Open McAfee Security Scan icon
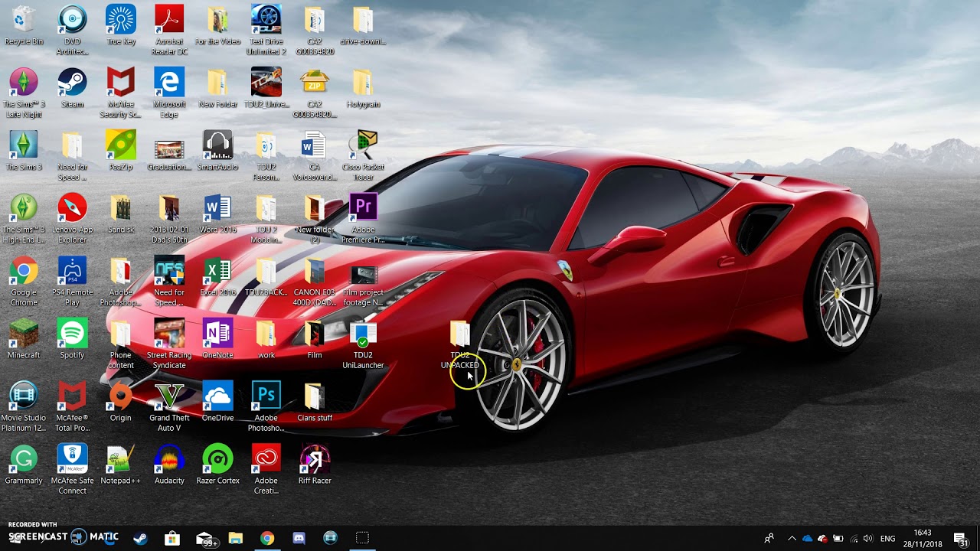 tap(120, 93)
